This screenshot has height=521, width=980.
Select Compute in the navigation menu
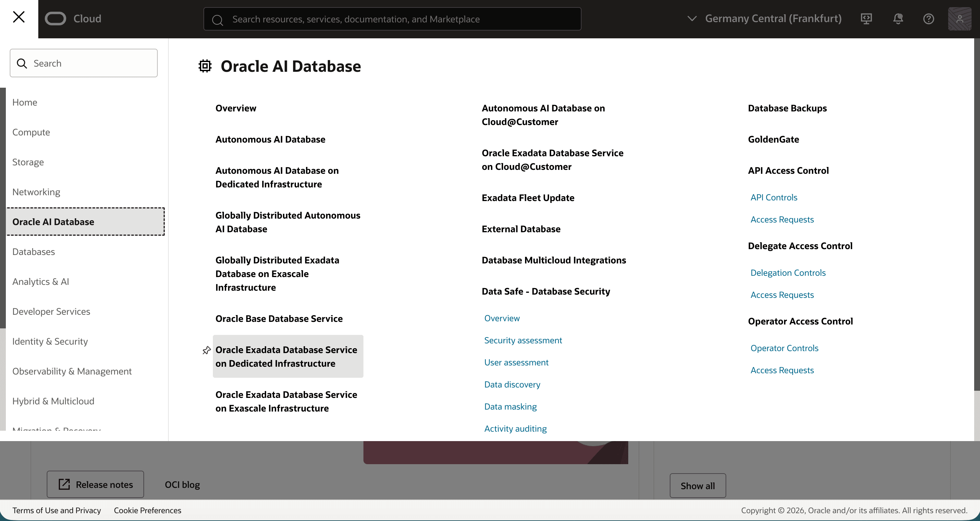click(x=31, y=132)
